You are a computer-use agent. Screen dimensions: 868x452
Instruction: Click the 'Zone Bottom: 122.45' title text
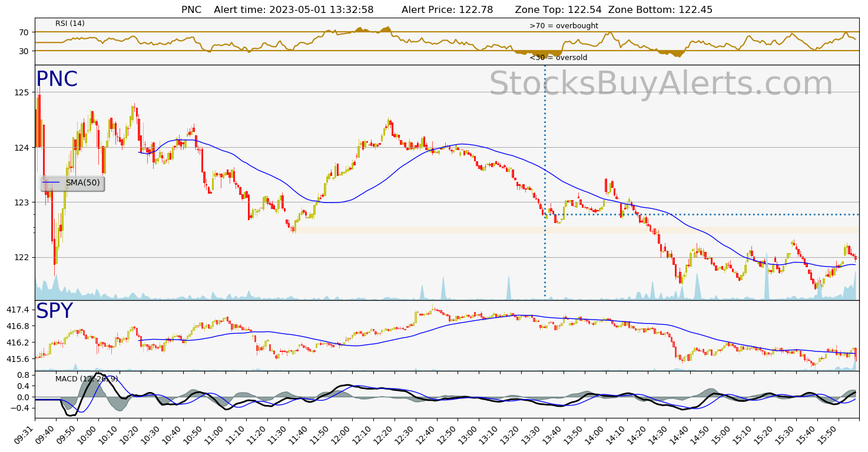pos(660,9)
